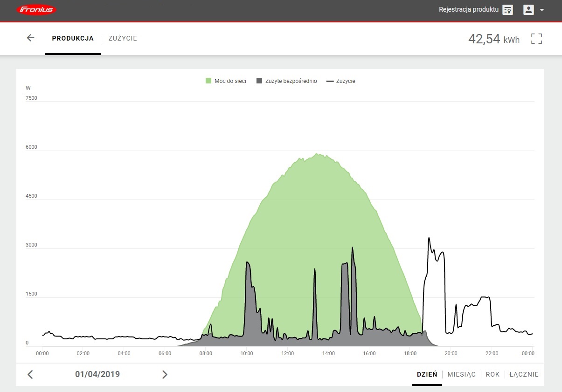Go to previous day with left chevron
Viewport: 562px width, 392px height.
pyautogui.click(x=30, y=374)
